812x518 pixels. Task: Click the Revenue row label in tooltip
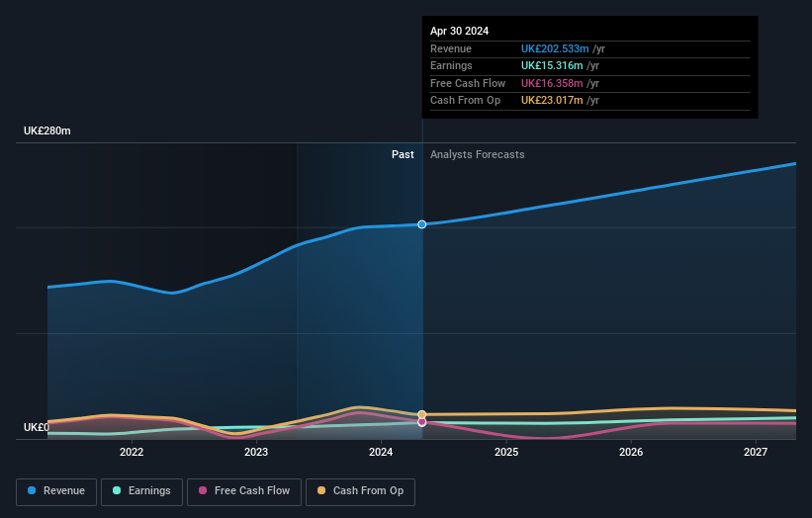coord(451,48)
